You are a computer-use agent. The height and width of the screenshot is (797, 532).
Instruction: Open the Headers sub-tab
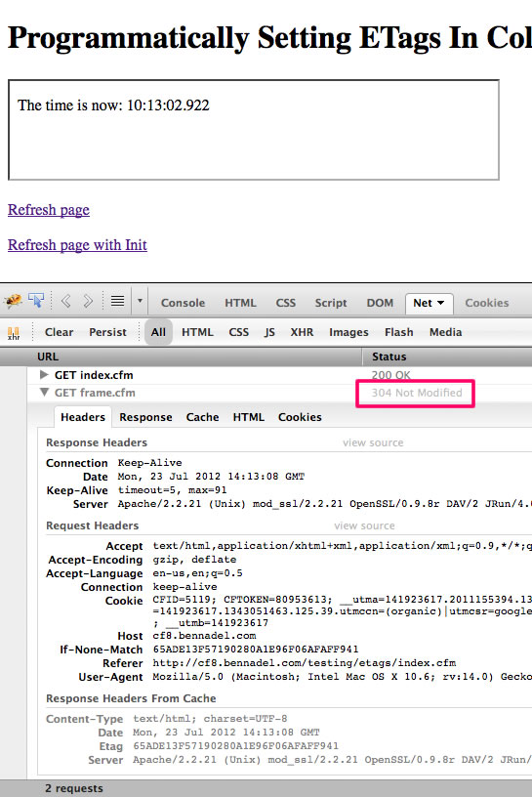point(83,417)
